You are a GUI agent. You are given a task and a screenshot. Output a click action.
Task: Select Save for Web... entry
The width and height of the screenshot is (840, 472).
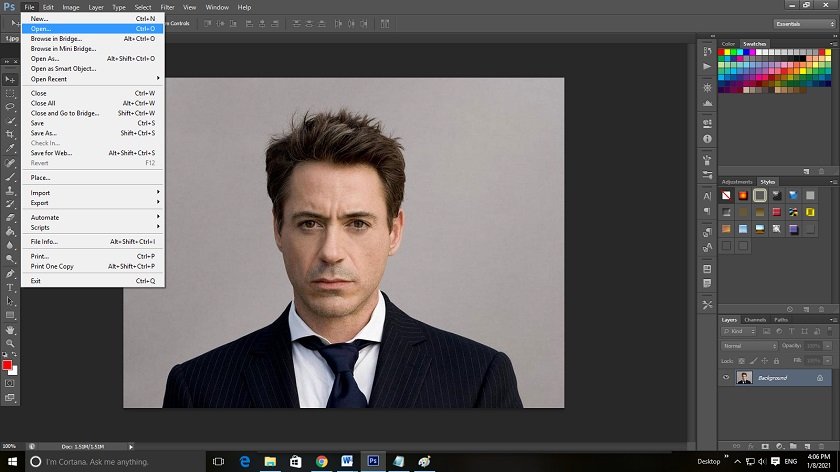(93, 153)
